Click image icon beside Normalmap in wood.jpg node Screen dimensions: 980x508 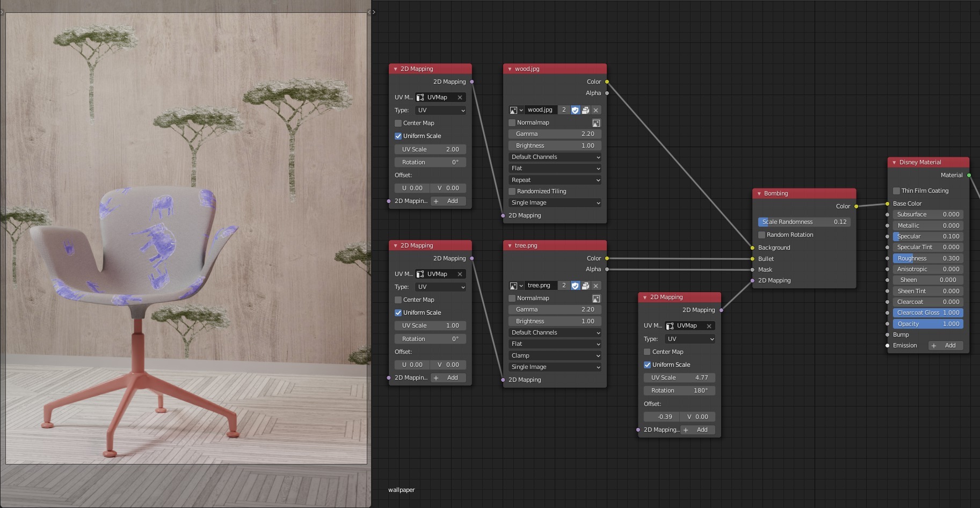596,123
